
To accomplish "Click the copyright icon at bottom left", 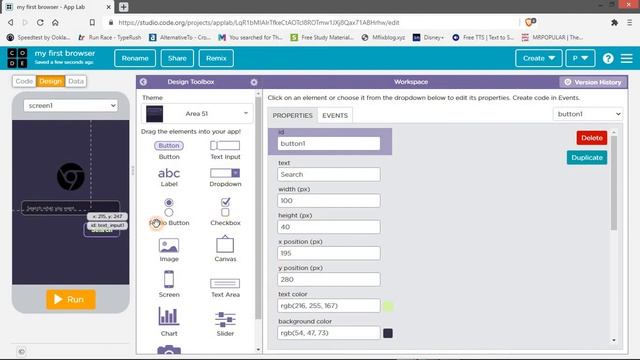I will (x=22, y=351).
